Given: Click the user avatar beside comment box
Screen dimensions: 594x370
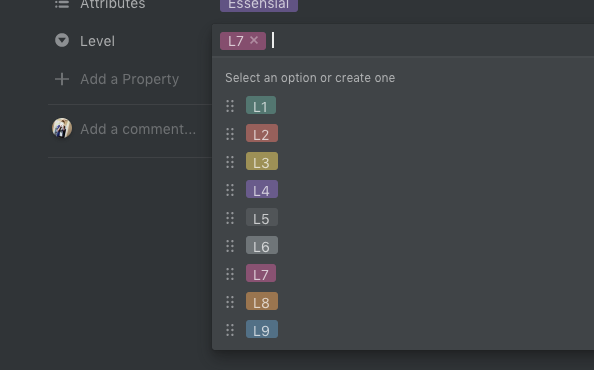Looking at the screenshot, I should tap(62, 128).
